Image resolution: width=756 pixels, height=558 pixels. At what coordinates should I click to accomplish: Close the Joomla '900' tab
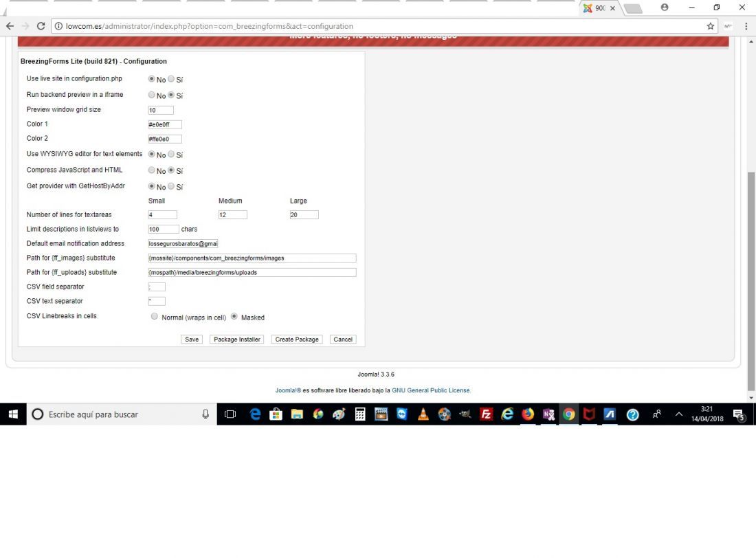[612, 8]
